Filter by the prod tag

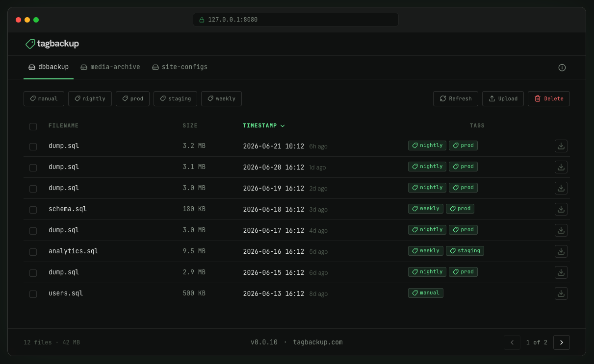(x=132, y=98)
